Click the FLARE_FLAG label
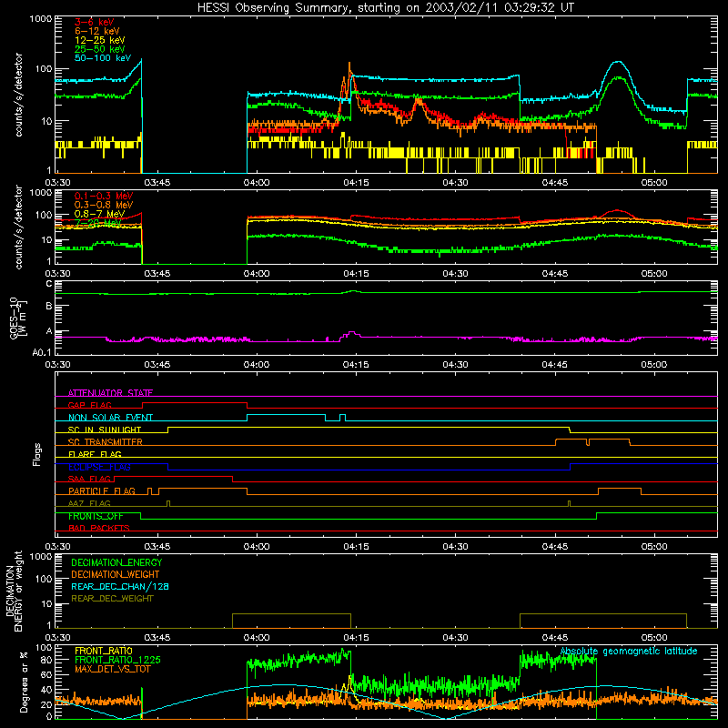728x728 pixels. (95, 454)
